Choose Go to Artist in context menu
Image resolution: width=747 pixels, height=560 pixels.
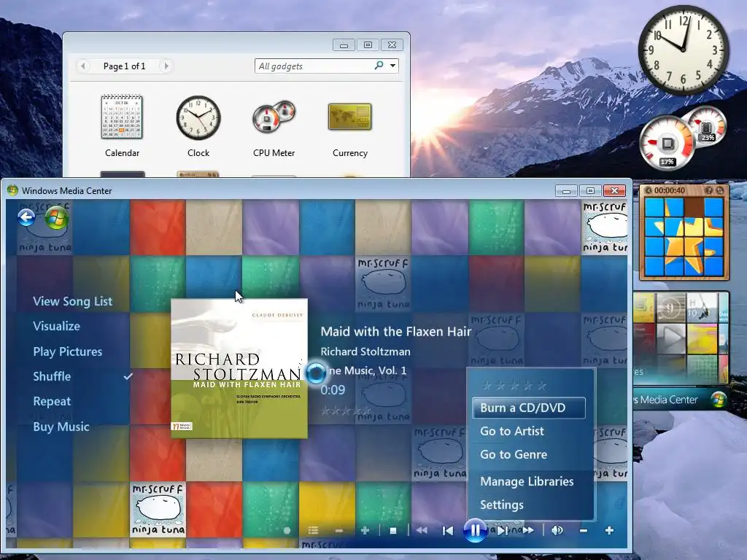pos(511,431)
